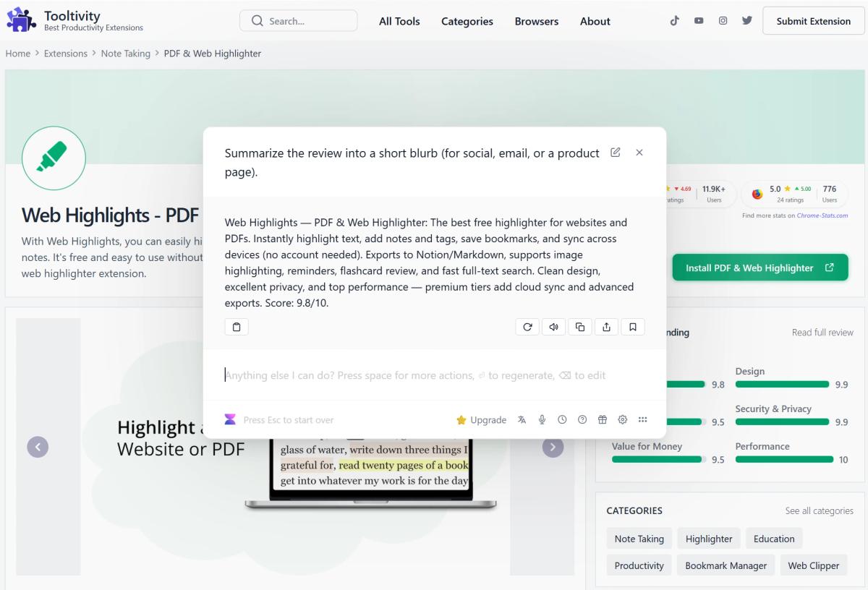Viewport: 868px width, 590px height.
Task: Click the '776' Firefox users count
Action: click(830, 189)
